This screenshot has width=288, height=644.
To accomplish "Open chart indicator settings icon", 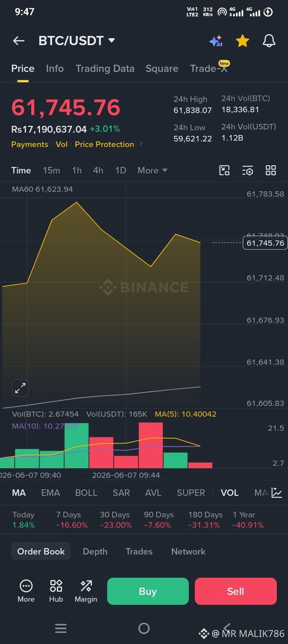I will [248, 171].
